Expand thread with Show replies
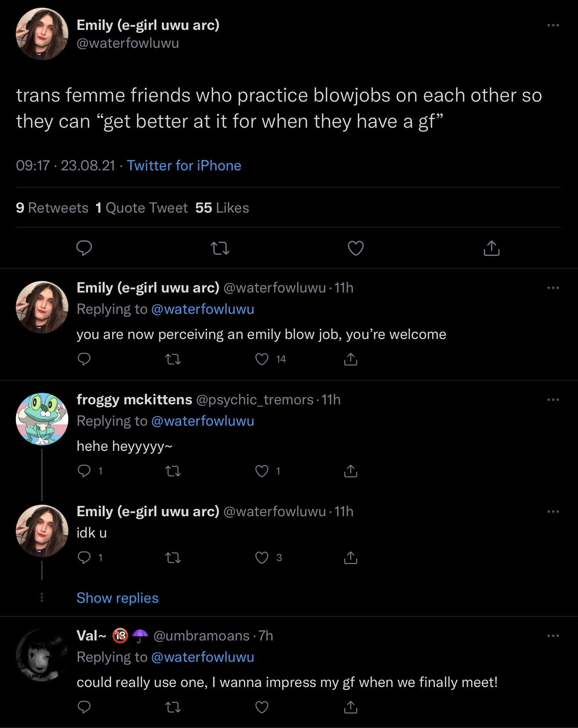Viewport: 578px width, 728px height. coord(117,598)
